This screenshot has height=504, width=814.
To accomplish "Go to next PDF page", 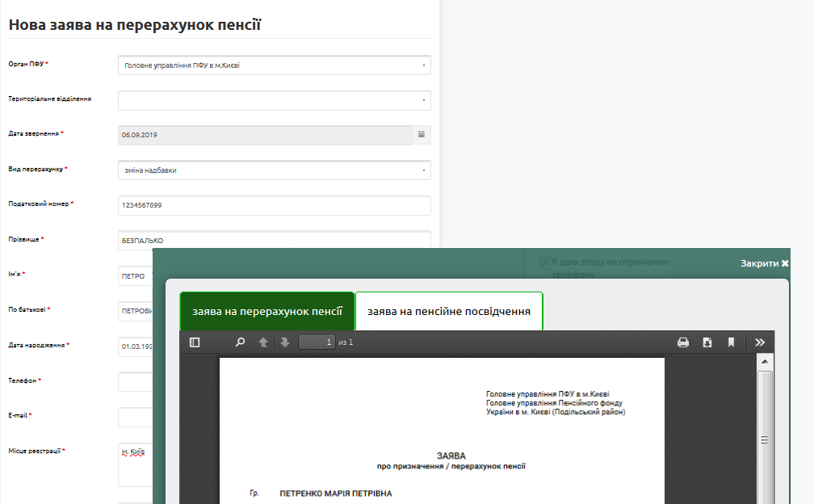I will tap(284, 342).
